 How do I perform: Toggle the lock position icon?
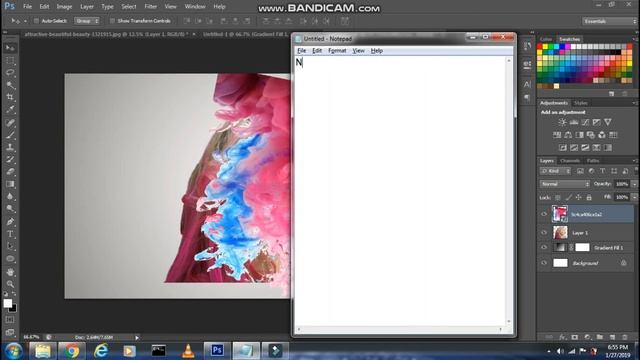(578, 198)
